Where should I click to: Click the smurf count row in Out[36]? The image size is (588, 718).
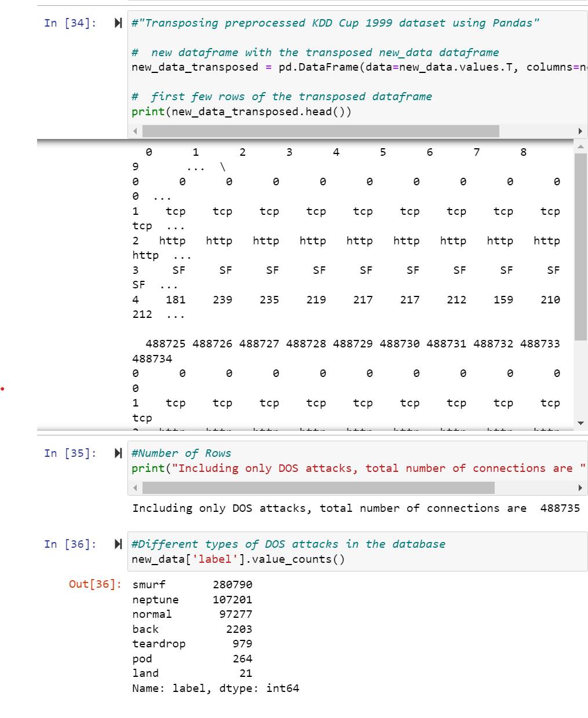click(191, 585)
